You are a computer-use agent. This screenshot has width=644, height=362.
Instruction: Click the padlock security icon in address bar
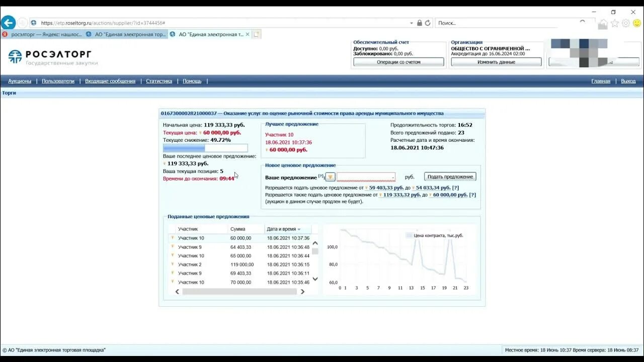click(x=420, y=23)
